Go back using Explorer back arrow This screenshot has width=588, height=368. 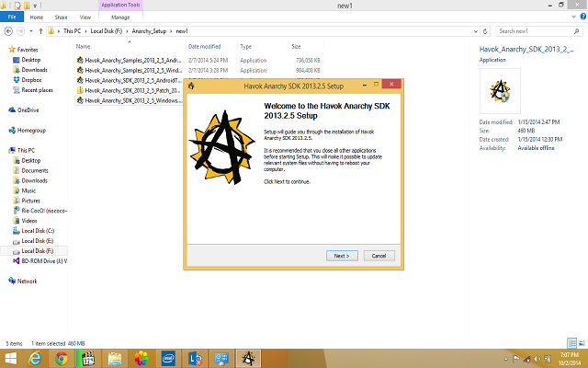(x=8, y=31)
